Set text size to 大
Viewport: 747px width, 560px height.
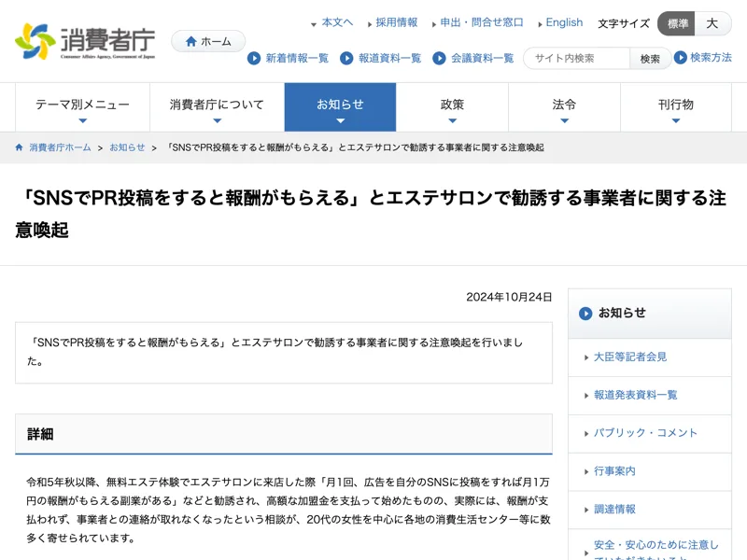pyautogui.click(x=712, y=23)
